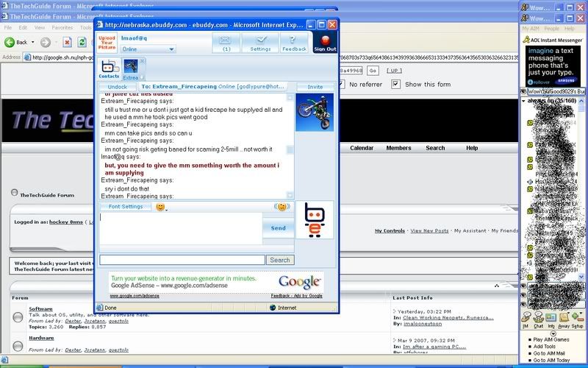
Task: Switch to the Contacts tab
Action: (109, 68)
